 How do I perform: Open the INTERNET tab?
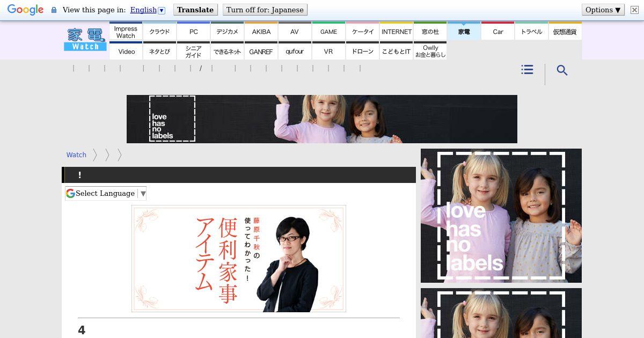[396, 32]
